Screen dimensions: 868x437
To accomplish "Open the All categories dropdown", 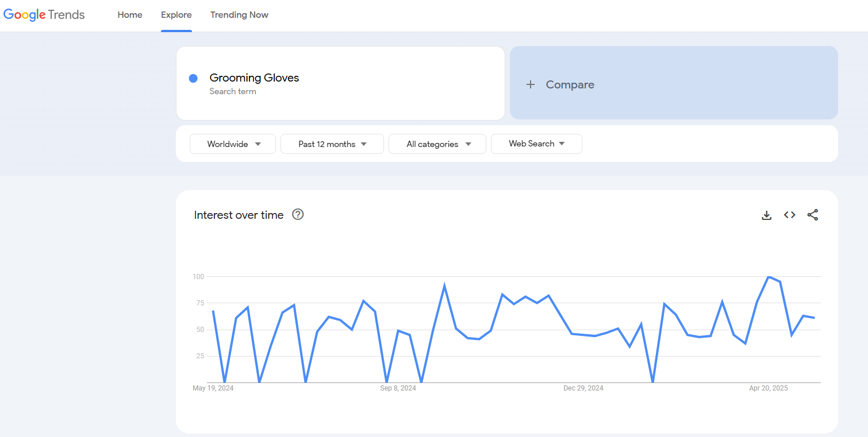I will click(x=437, y=144).
